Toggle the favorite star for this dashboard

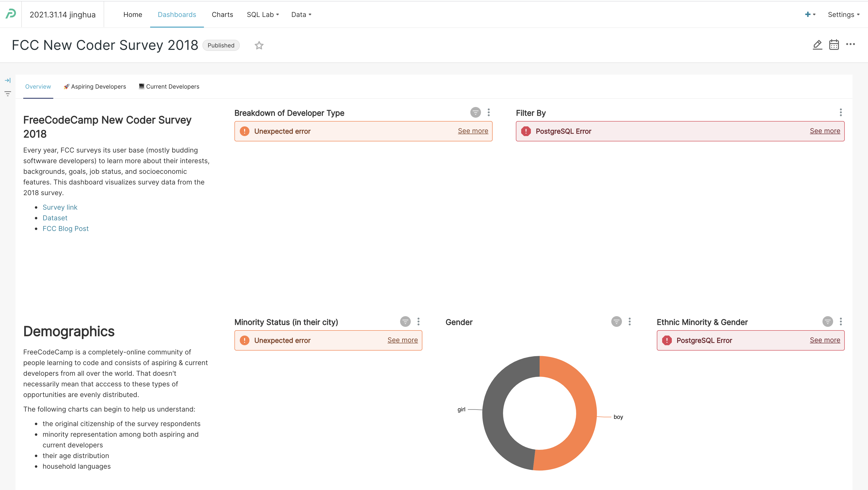point(259,45)
